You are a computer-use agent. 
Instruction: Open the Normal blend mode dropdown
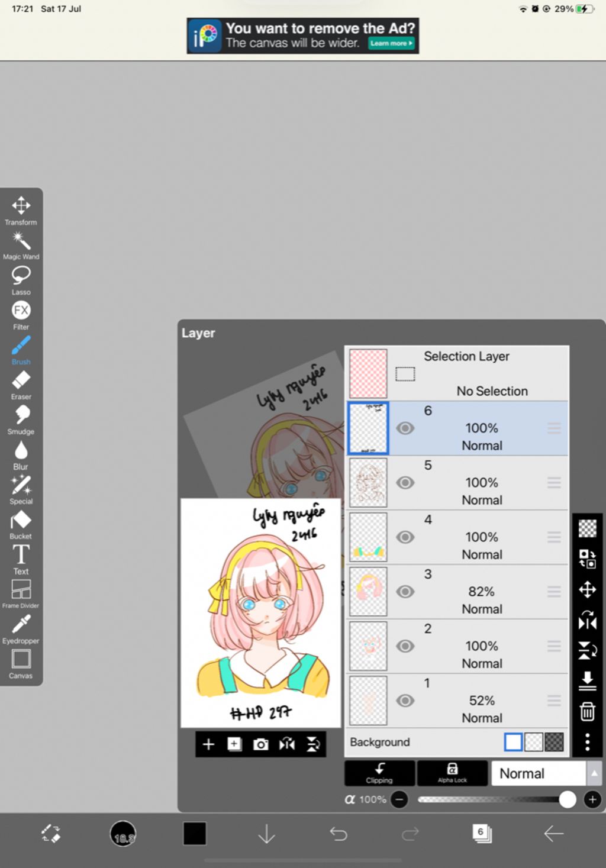539,773
